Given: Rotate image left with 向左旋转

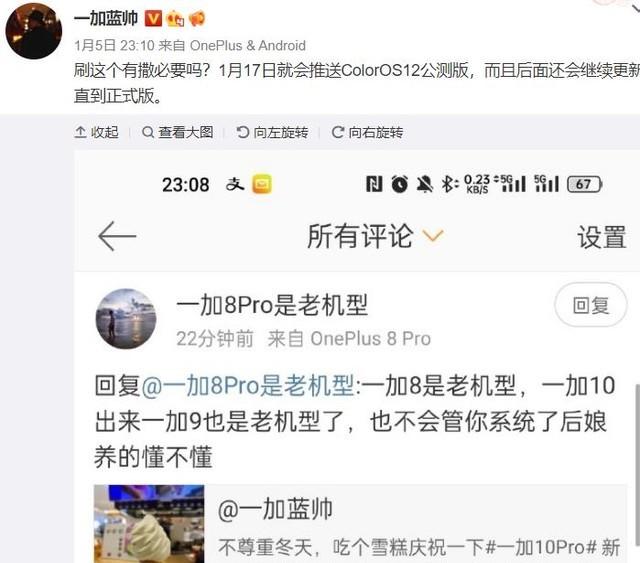Looking at the screenshot, I should (272, 132).
